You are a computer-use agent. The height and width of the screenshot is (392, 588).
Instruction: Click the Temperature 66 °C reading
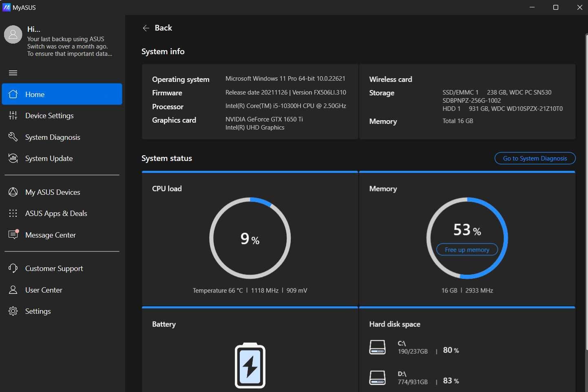(218, 291)
